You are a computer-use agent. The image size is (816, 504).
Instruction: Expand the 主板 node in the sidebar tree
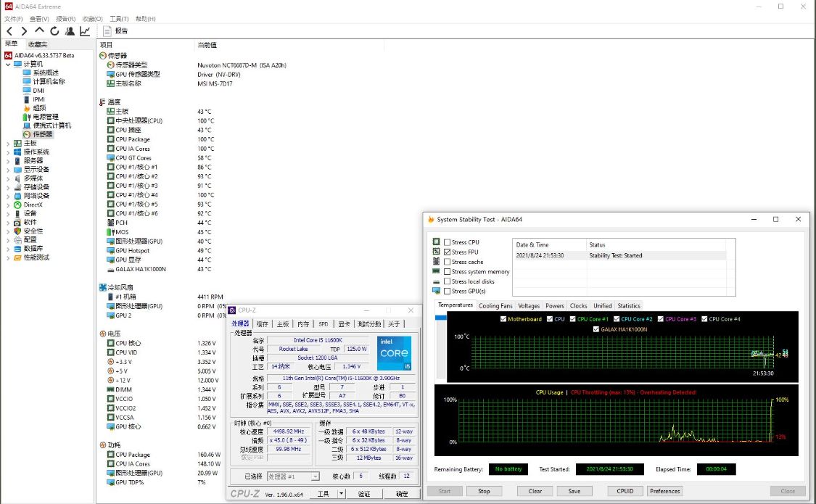click(8, 144)
